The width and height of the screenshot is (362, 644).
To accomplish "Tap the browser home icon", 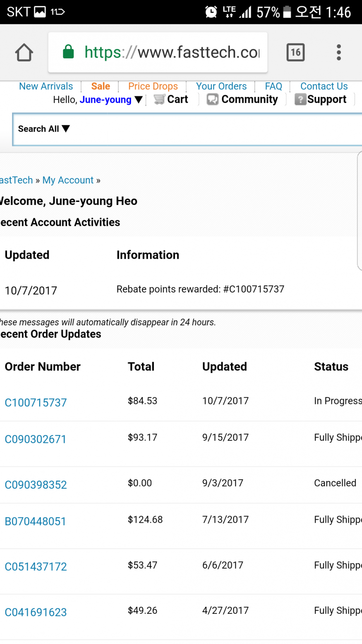I will point(24,53).
